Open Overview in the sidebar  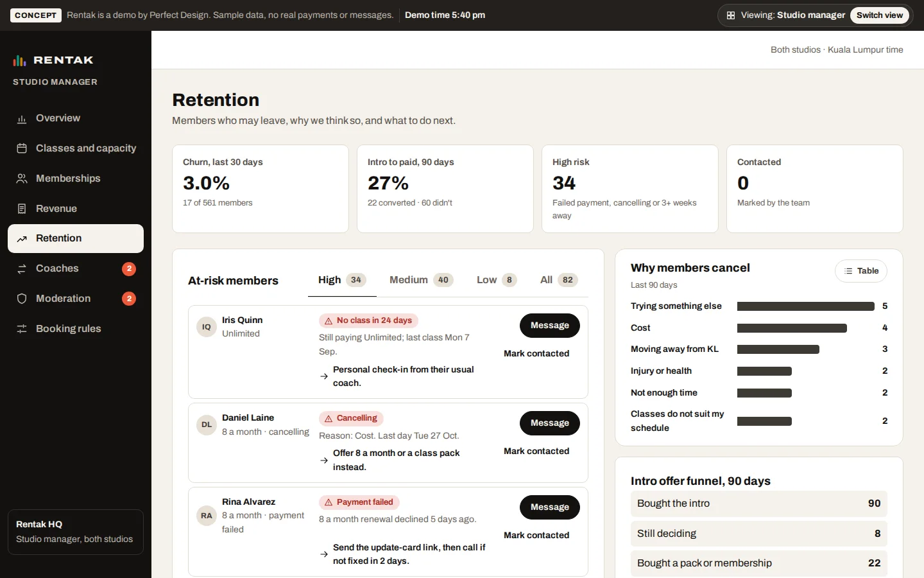coord(76,118)
